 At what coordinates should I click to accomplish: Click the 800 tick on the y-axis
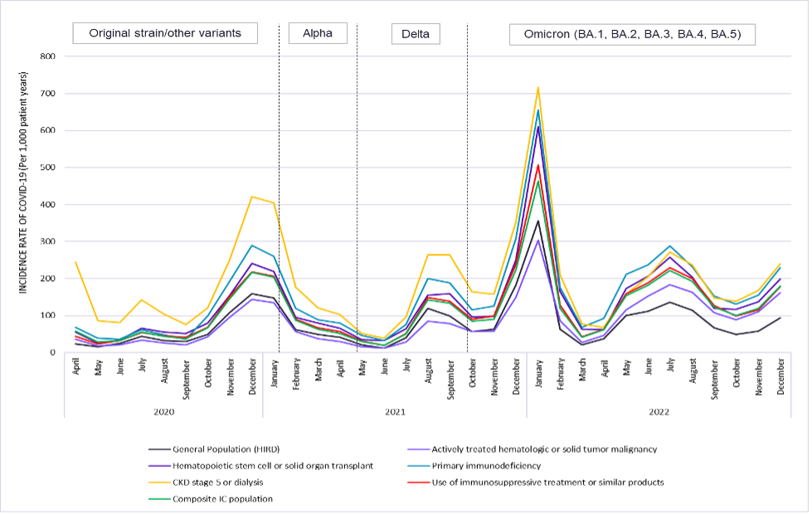click(48, 56)
